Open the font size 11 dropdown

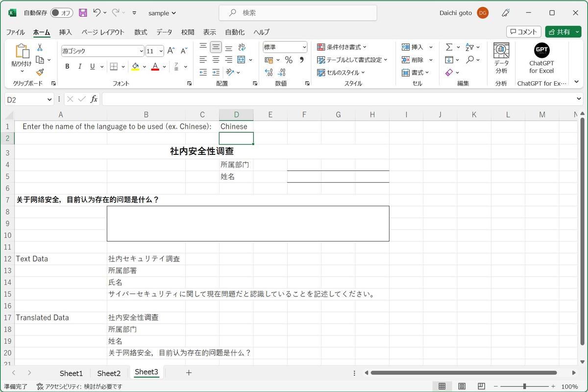(161, 51)
